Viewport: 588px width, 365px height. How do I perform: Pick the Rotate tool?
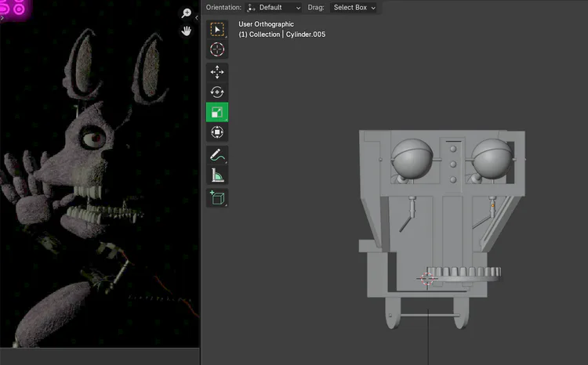[217, 92]
